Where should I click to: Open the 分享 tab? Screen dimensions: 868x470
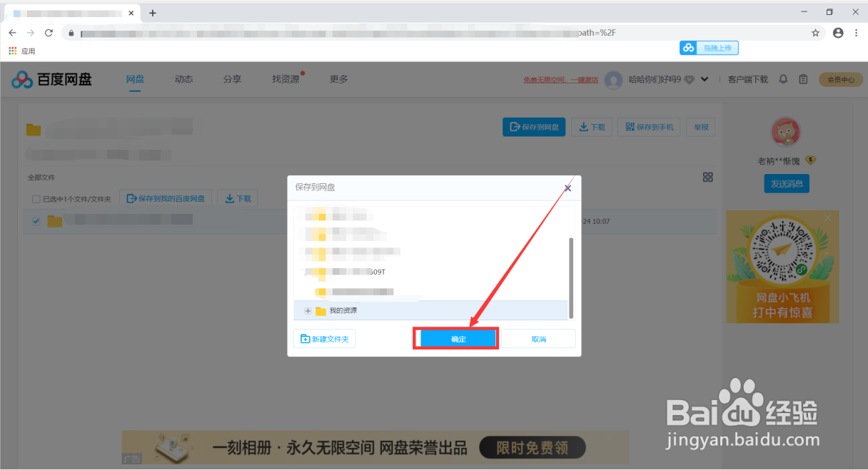coord(232,79)
